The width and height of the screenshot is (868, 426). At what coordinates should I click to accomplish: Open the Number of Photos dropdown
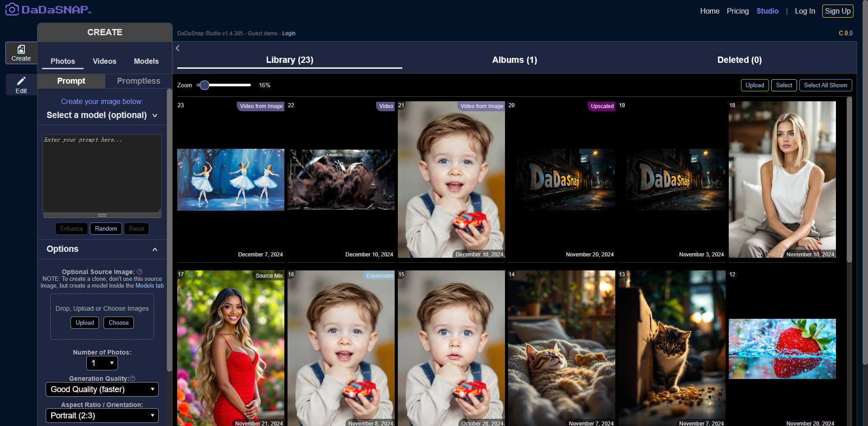tap(102, 363)
